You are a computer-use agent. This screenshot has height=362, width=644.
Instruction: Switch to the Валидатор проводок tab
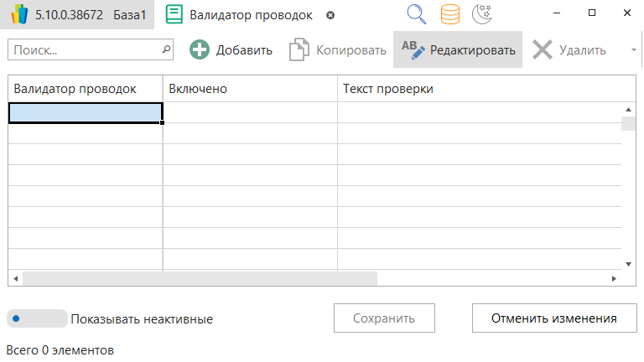pos(250,15)
